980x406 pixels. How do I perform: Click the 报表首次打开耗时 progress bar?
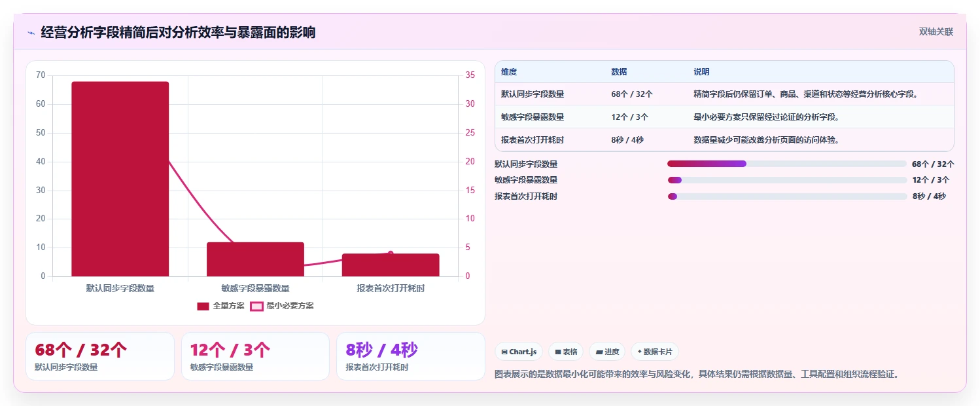pos(787,196)
